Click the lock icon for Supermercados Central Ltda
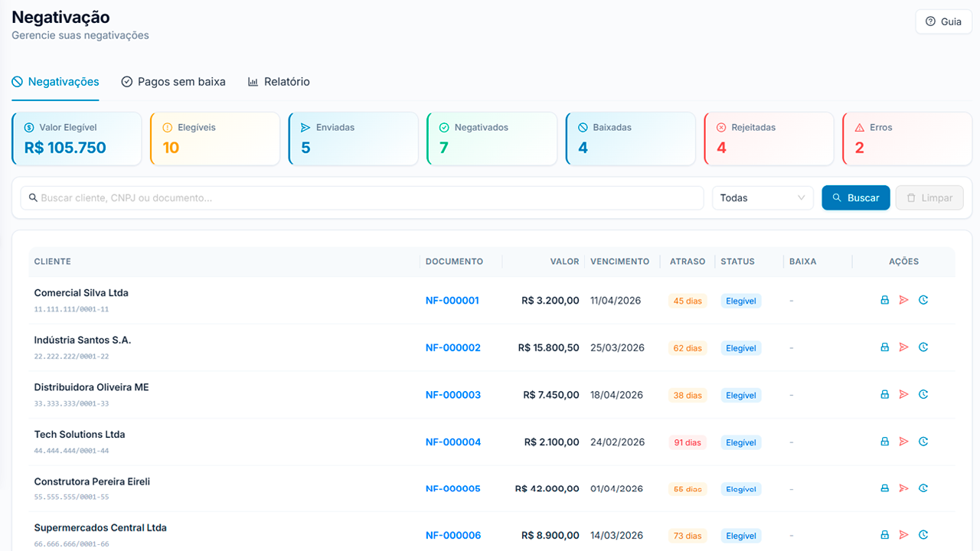Screen dimensions: 980x551 coord(884,535)
